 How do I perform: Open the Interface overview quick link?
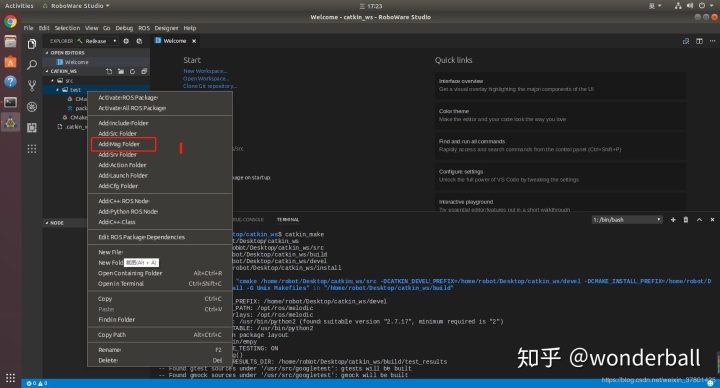pyautogui.click(x=560, y=85)
